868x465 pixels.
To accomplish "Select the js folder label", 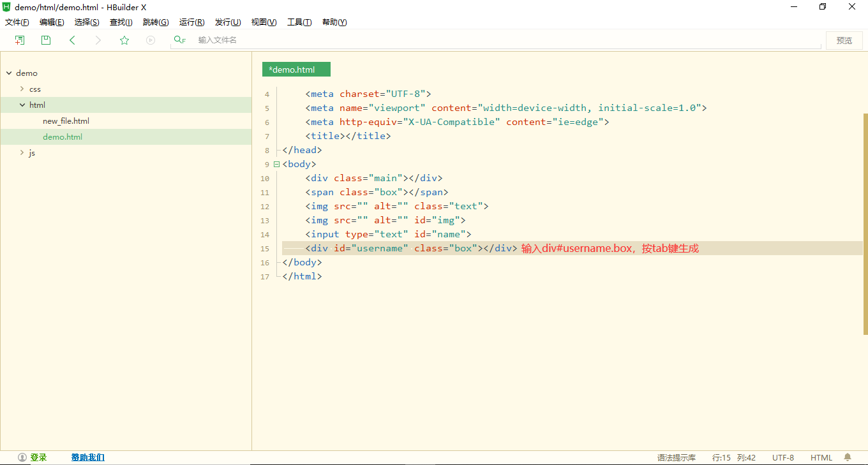I will tap(32, 153).
